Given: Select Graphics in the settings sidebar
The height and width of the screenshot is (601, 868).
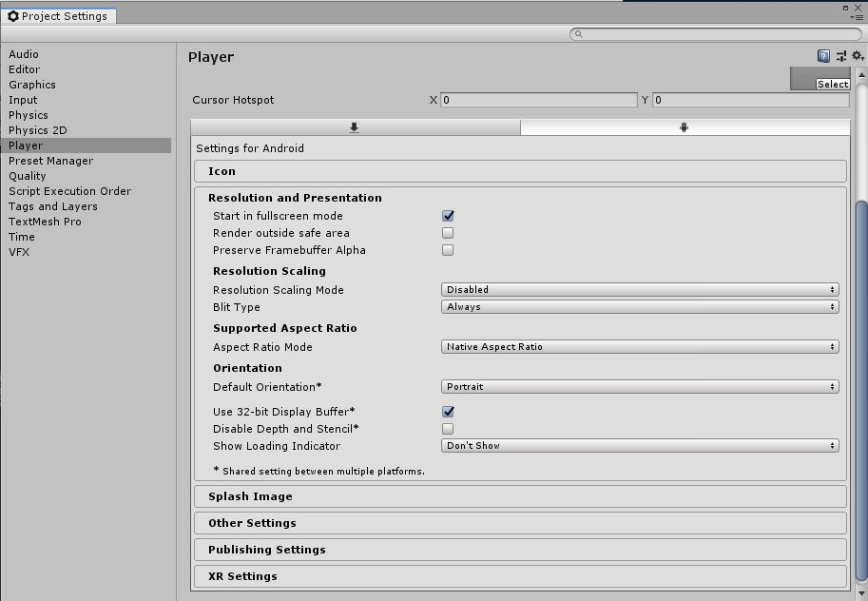Looking at the screenshot, I should 32,85.
